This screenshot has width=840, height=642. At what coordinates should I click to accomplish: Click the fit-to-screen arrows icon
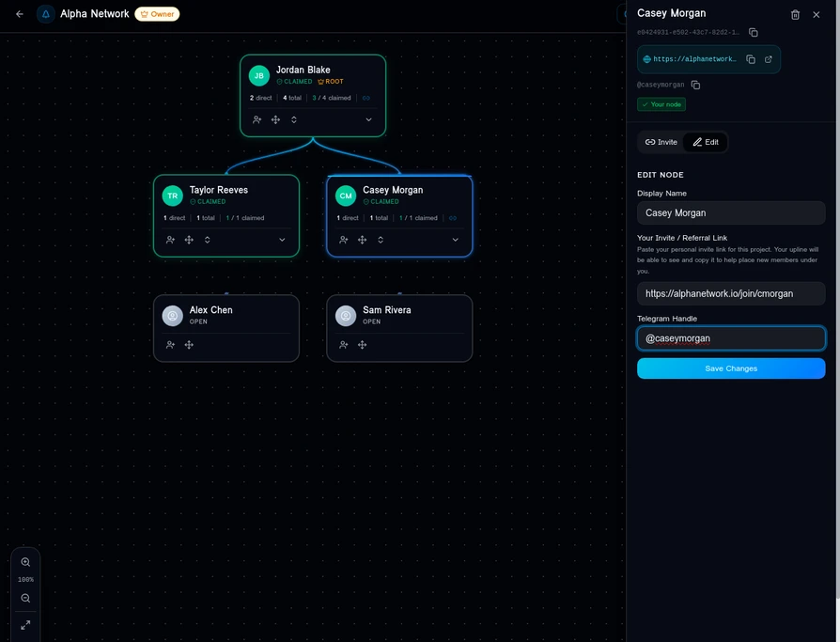23,623
